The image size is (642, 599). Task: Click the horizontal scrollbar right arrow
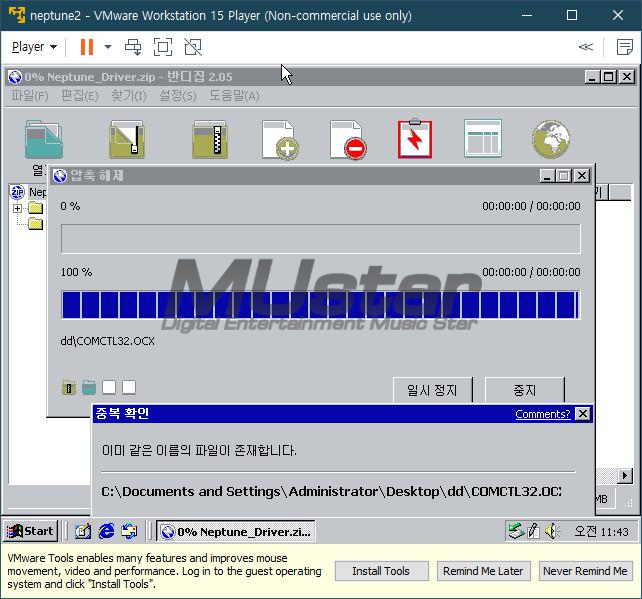point(624,476)
